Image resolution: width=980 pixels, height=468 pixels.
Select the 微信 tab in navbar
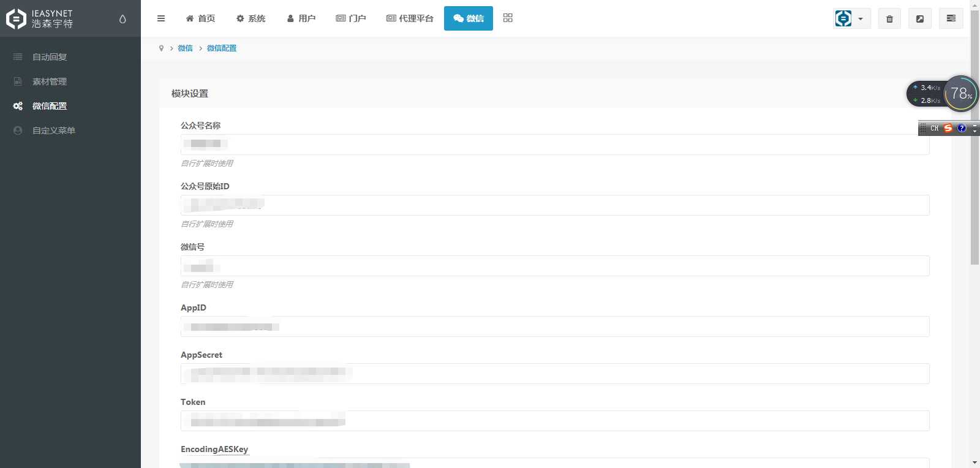pos(469,18)
